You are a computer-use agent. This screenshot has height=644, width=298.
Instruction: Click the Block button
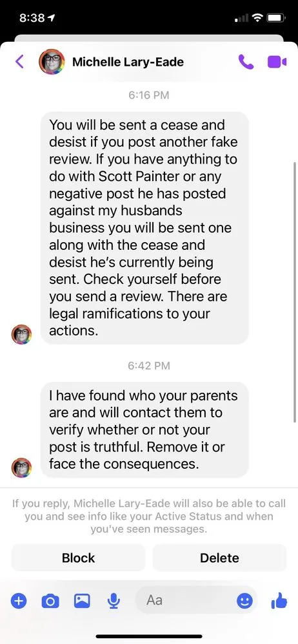click(78, 558)
